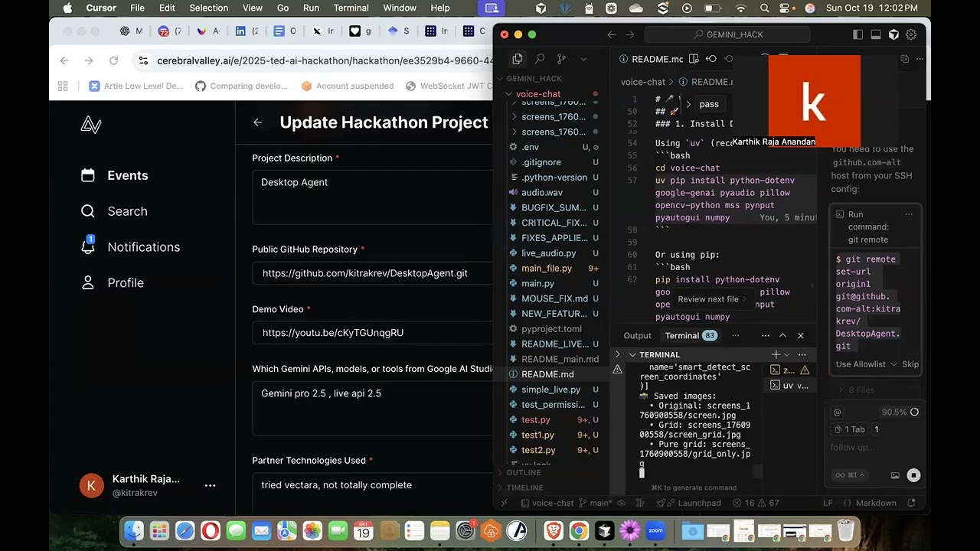
Task: Open the Source Control view in Cursor
Action: [x=561, y=59]
